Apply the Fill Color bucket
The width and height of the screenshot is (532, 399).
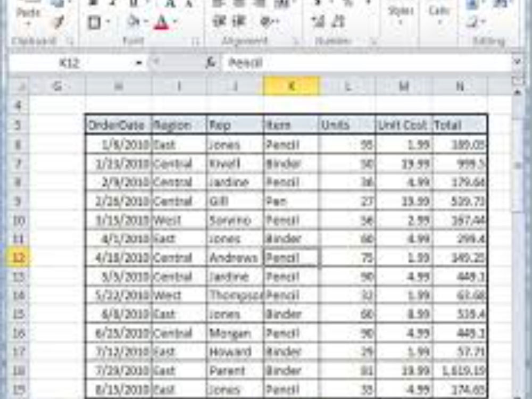click(134, 22)
